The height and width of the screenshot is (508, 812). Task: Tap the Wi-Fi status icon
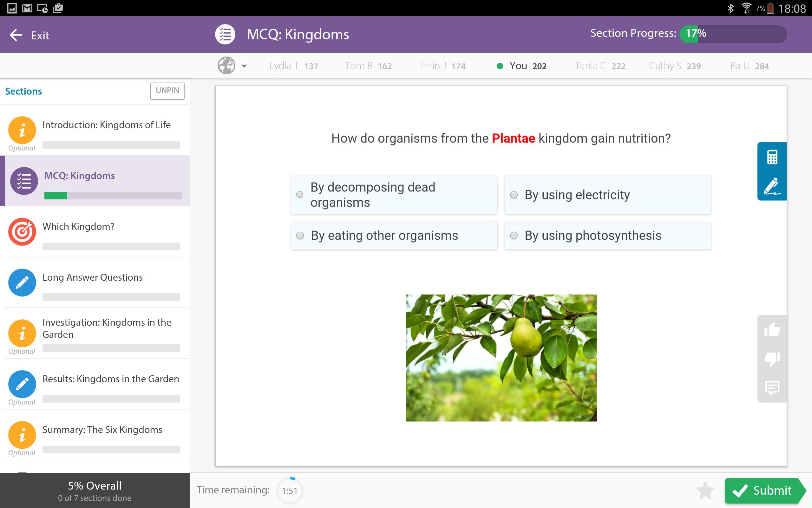click(x=746, y=8)
